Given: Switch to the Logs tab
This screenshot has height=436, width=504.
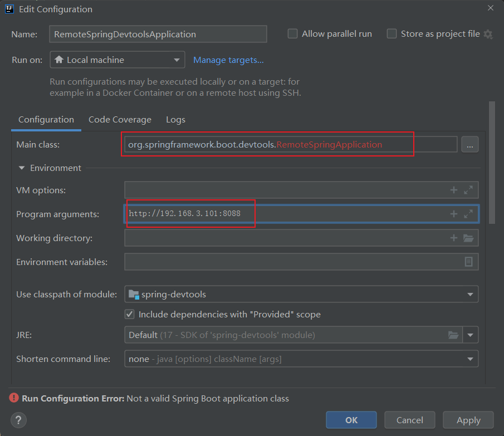Looking at the screenshot, I should (175, 120).
